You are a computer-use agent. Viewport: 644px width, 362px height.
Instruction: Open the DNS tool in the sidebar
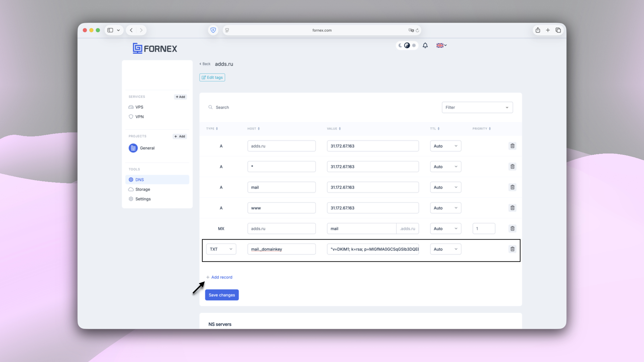pyautogui.click(x=139, y=179)
